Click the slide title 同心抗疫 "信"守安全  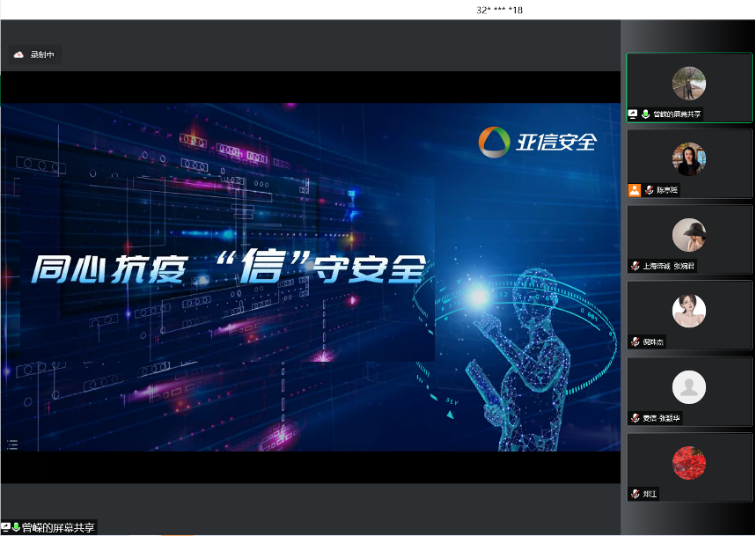pyautogui.click(x=228, y=269)
